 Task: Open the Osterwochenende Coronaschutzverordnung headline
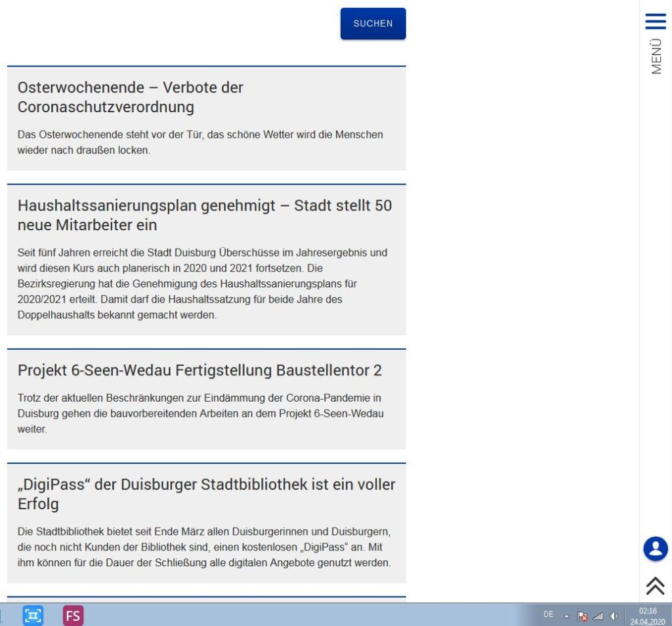coord(131,97)
